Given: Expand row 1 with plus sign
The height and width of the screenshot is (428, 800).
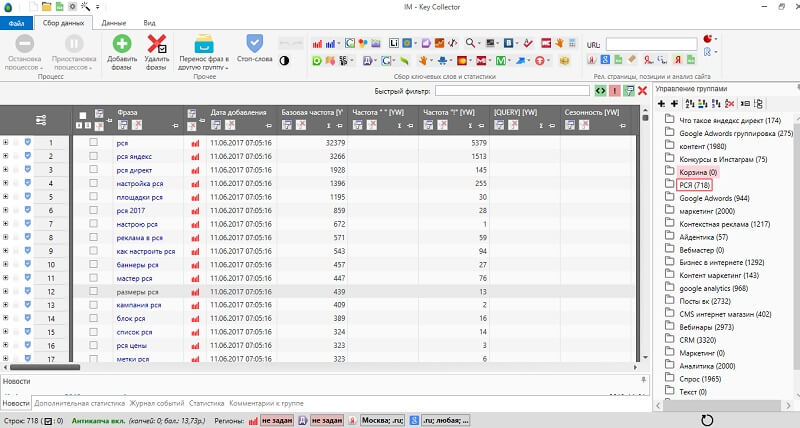Looking at the screenshot, I should click(x=6, y=143).
